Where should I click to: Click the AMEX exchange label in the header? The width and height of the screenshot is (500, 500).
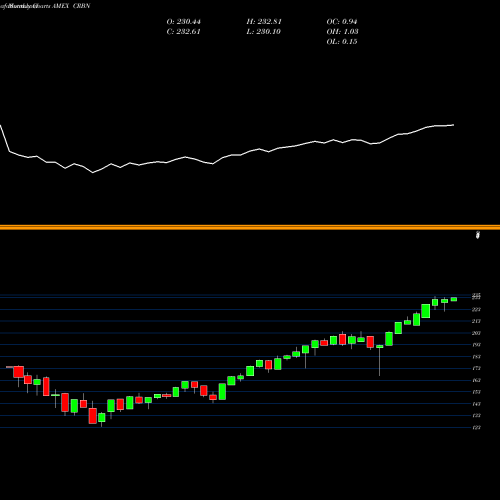pos(60,6)
